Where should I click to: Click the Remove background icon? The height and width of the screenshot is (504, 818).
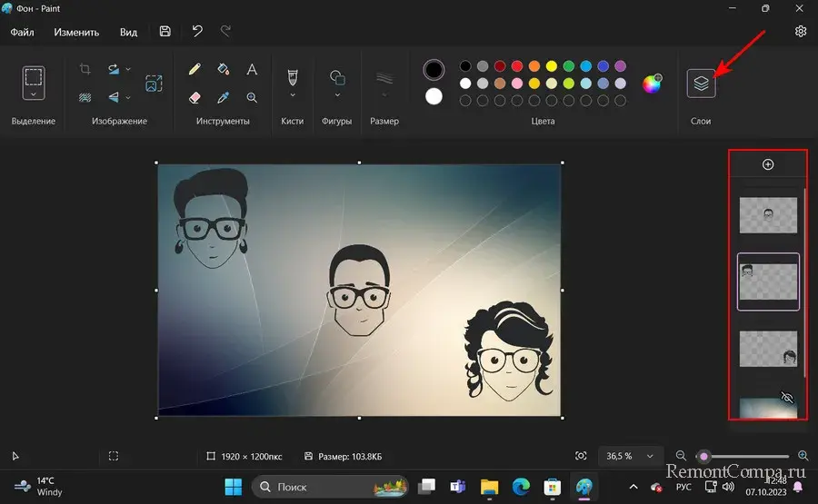pos(85,97)
